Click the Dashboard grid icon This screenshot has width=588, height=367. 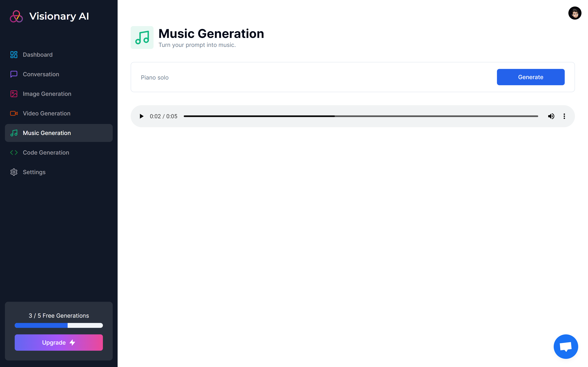point(14,55)
